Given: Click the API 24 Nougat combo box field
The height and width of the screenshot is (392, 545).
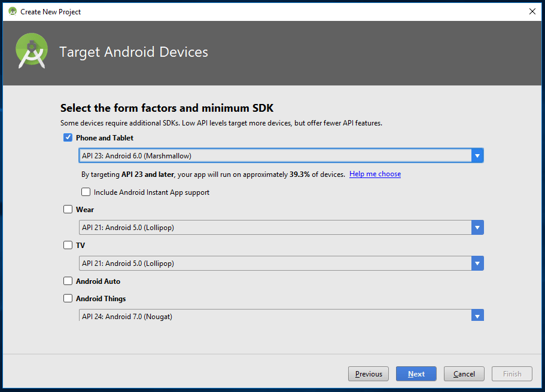Looking at the screenshot, I should tap(275, 316).
